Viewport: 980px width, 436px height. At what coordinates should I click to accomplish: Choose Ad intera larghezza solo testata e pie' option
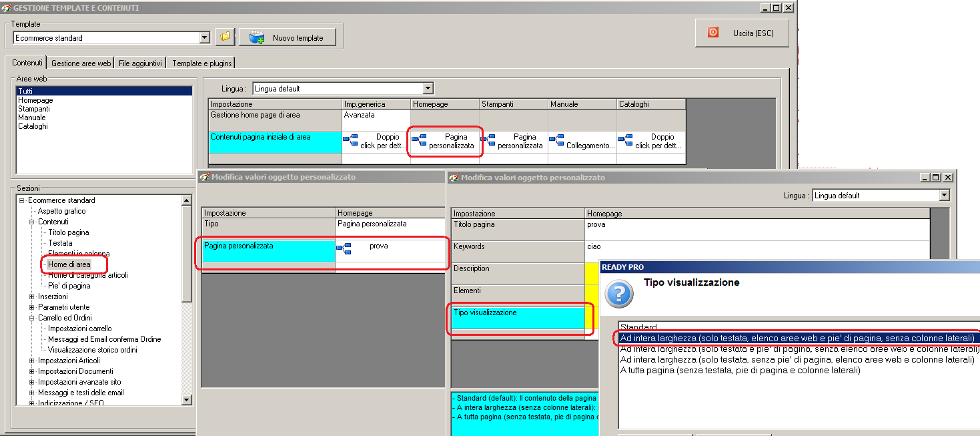point(799,349)
